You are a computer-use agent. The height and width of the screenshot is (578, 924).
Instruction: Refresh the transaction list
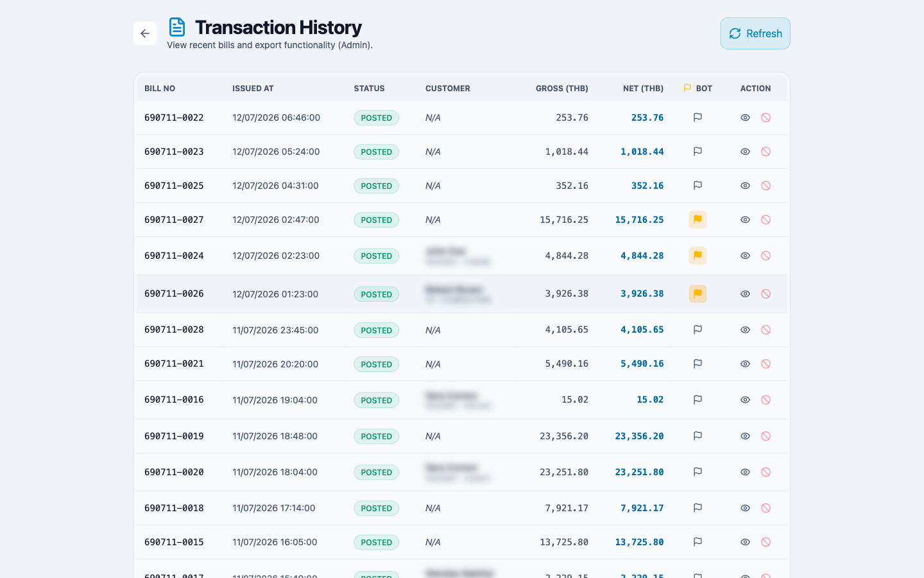coord(755,33)
